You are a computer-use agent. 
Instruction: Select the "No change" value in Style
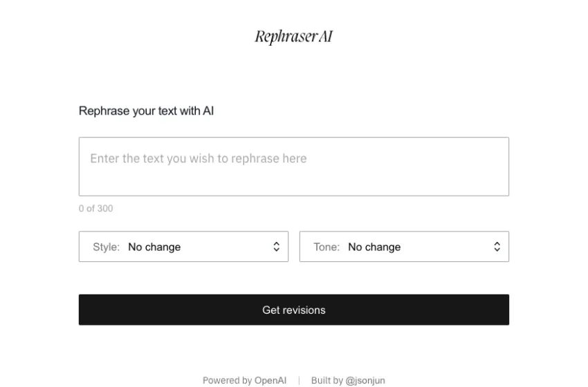pyautogui.click(x=154, y=247)
